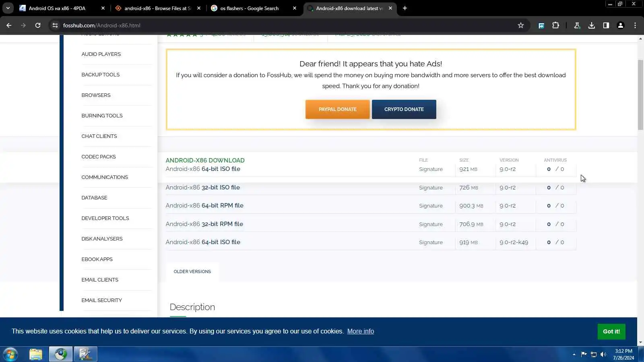Close the Android OS 4PDA tab
This screenshot has height=362, width=644.
click(103, 8)
